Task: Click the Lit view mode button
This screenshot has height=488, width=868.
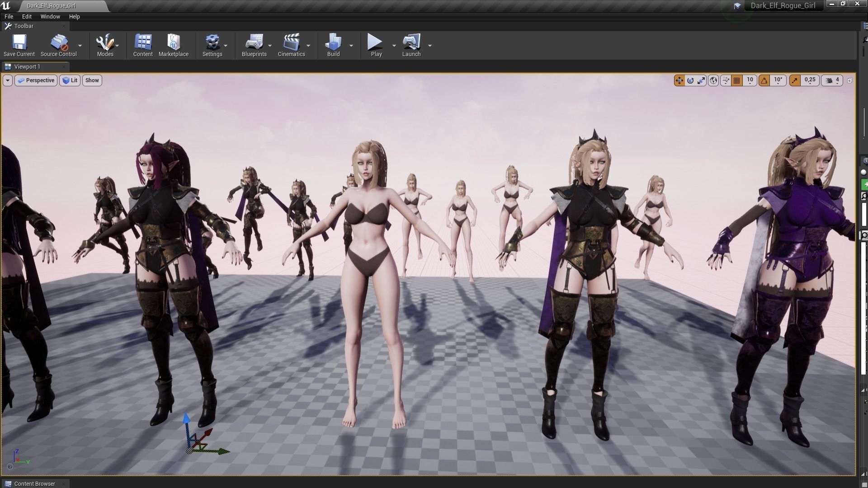Action: (70, 80)
